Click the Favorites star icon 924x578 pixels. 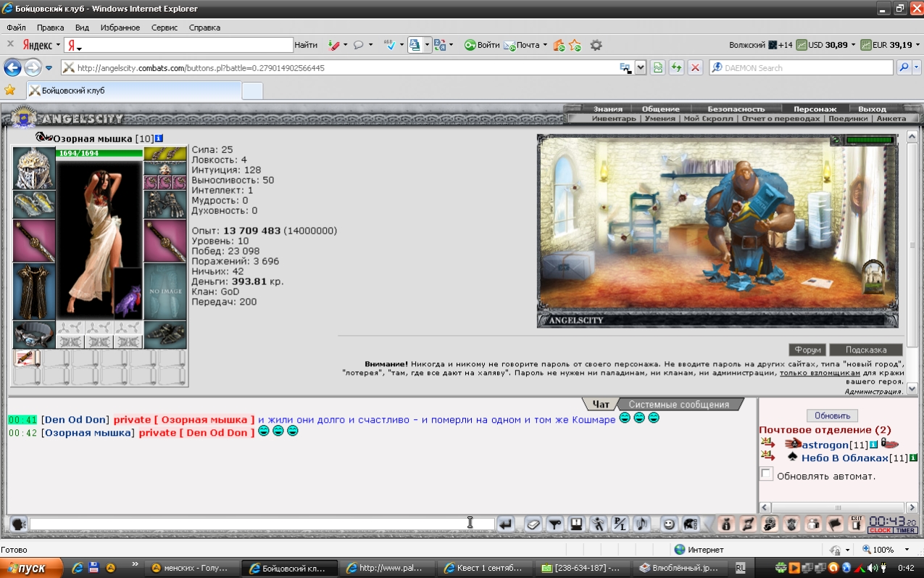click(x=9, y=91)
